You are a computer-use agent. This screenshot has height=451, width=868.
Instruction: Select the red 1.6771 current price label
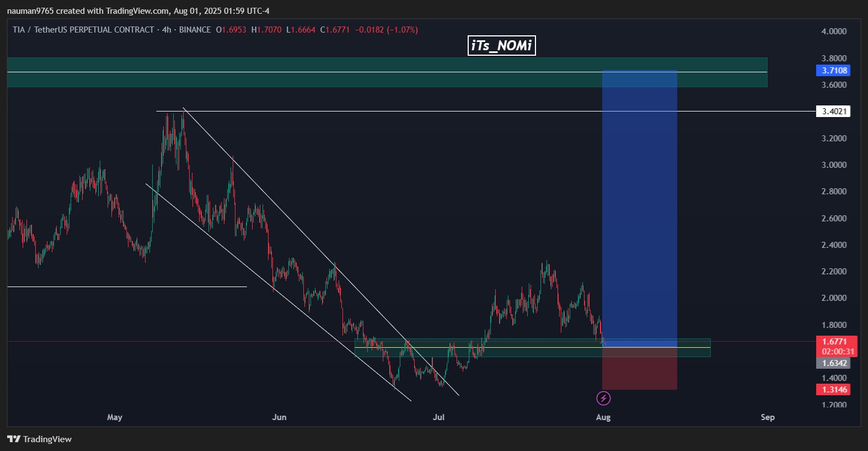click(x=836, y=342)
